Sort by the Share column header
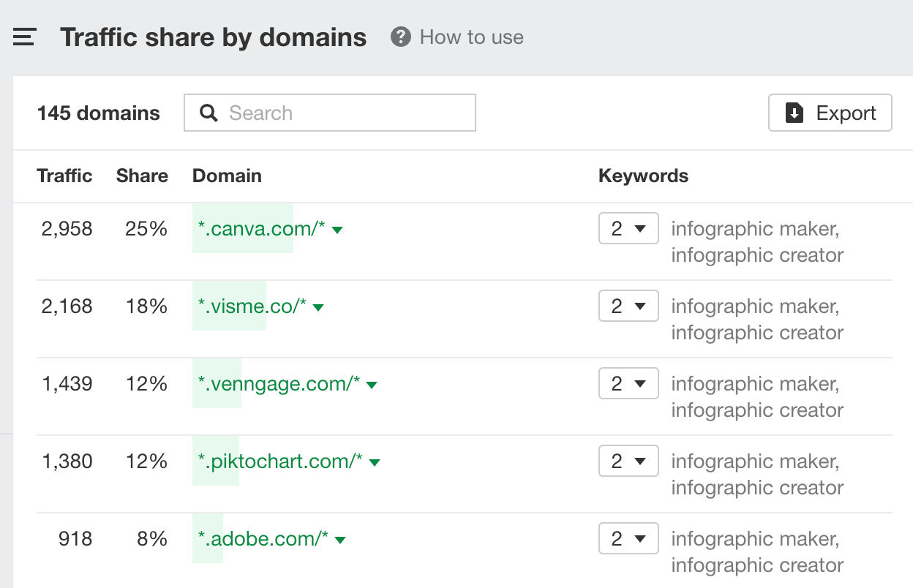913x588 pixels. click(141, 176)
